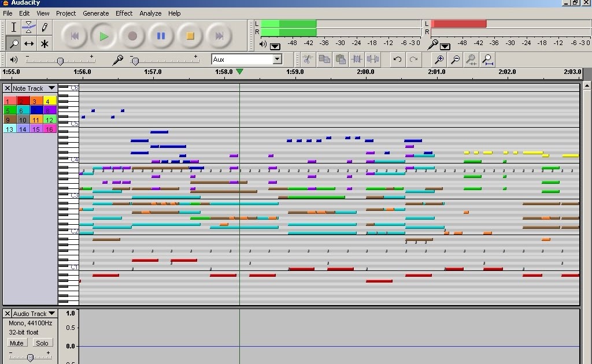592x364 pixels.
Task: Select the Time Shift tool
Action: [x=28, y=43]
